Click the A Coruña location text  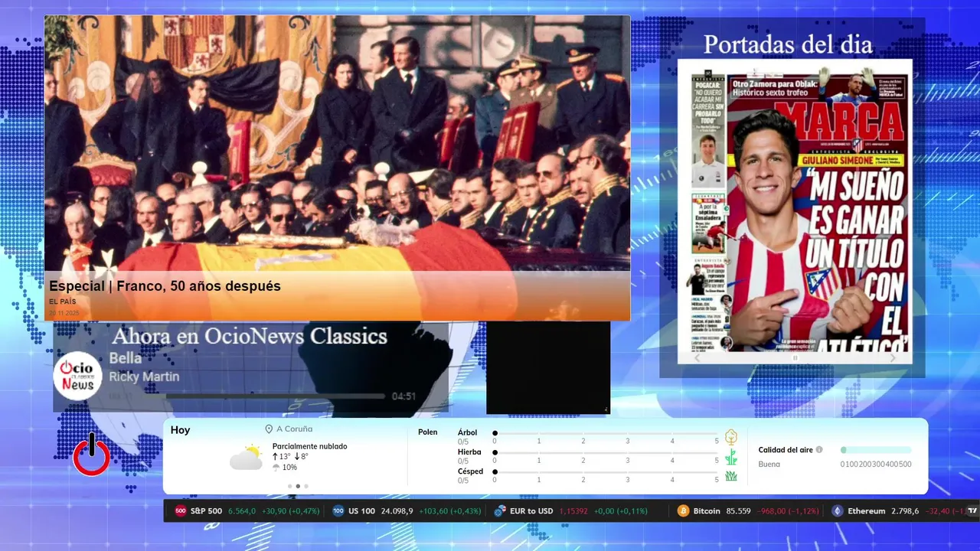[x=294, y=429]
